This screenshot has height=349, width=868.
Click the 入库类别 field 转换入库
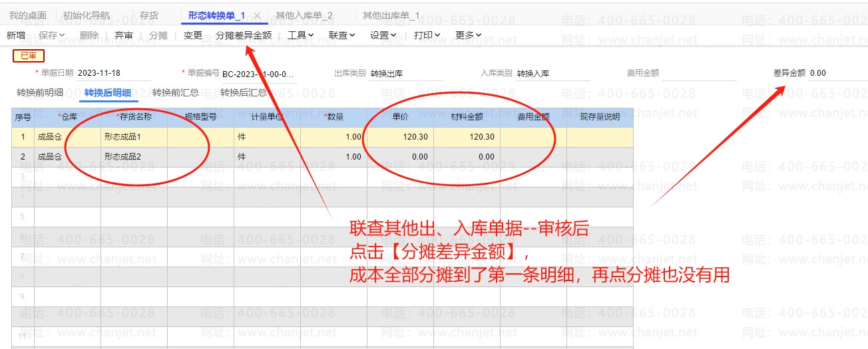point(553,73)
